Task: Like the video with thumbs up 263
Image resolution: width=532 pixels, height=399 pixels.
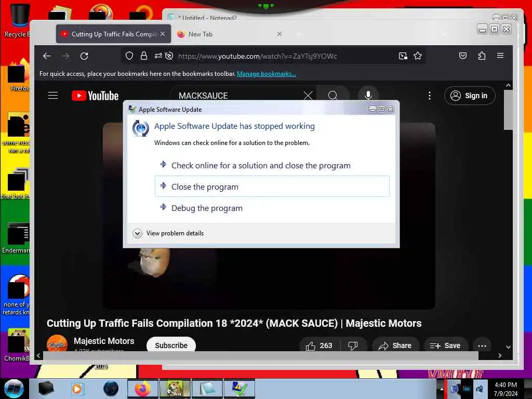Action: pos(319,345)
